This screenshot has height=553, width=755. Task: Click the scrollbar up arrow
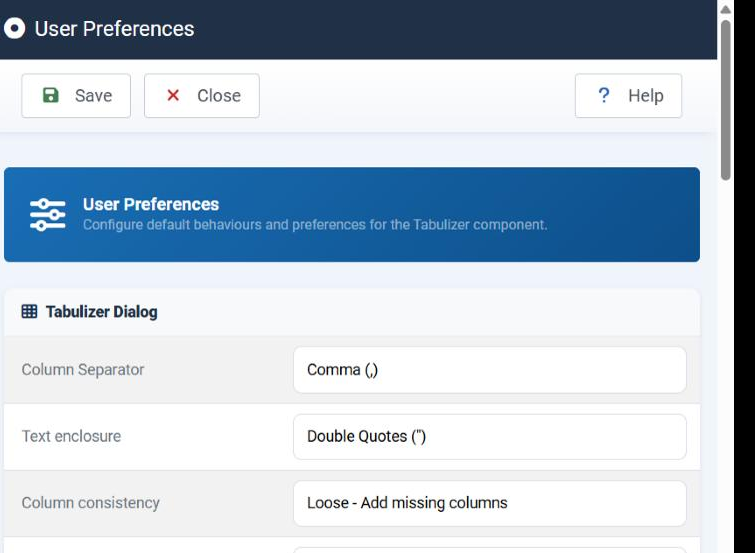click(x=726, y=9)
